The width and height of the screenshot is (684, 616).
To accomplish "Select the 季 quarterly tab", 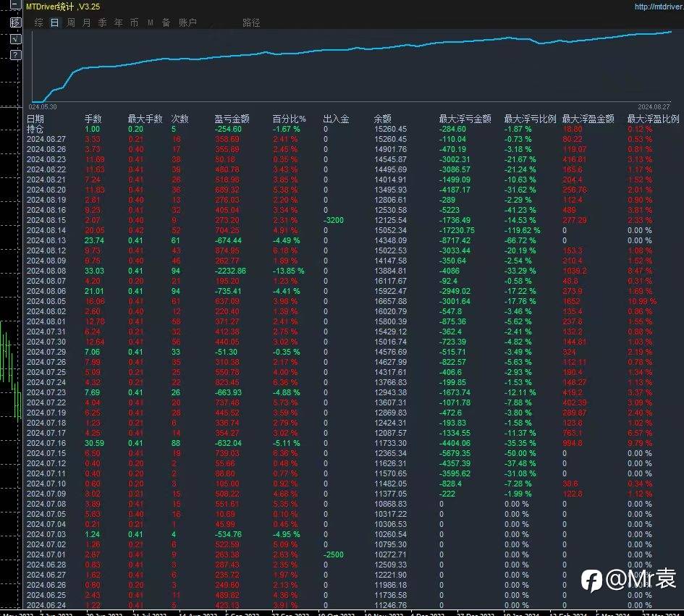I will tap(103, 22).
